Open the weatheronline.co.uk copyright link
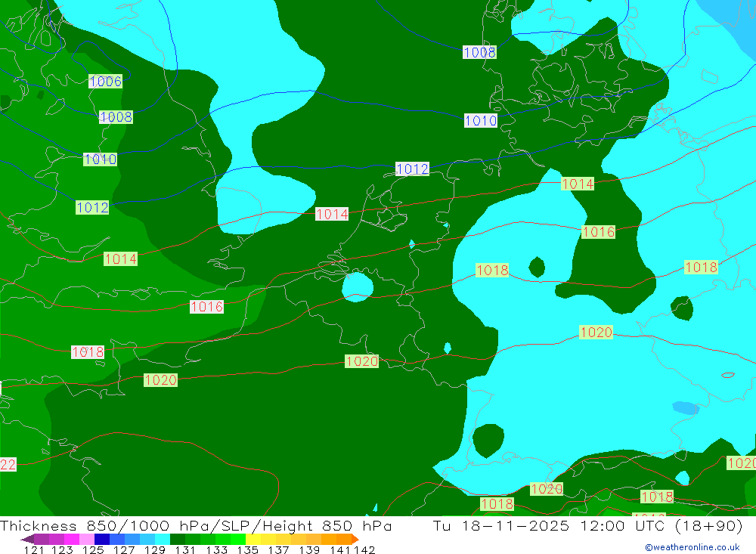Viewport: 756px width, 554px height. click(x=692, y=547)
